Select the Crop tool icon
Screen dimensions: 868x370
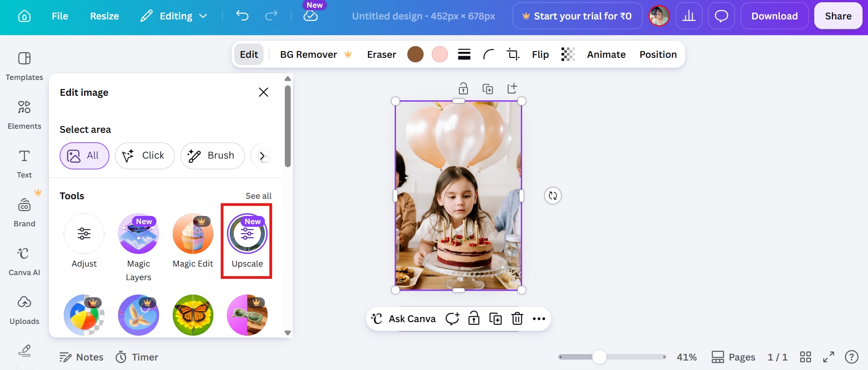513,55
